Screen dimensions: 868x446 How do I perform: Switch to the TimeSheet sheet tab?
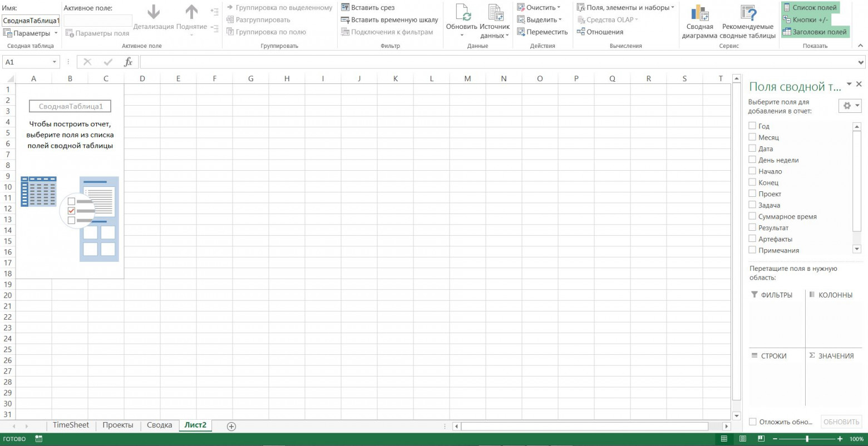[x=71, y=425]
